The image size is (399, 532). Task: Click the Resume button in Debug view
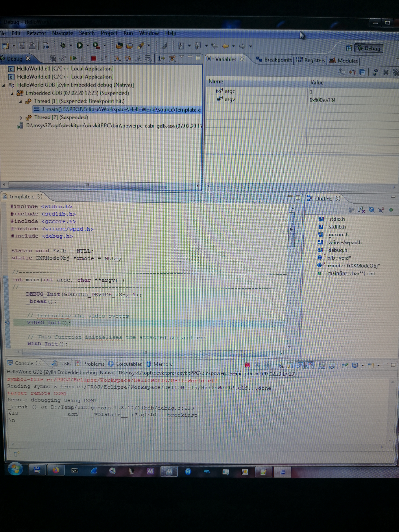click(73, 58)
